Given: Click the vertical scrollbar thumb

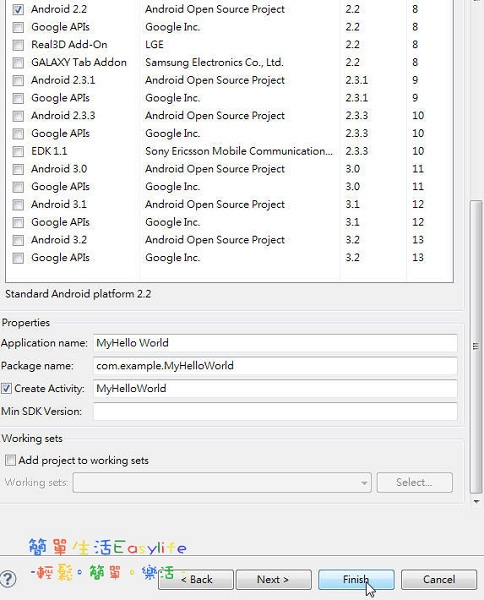Looking at the screenshot, I should click(x=476, y=346).
